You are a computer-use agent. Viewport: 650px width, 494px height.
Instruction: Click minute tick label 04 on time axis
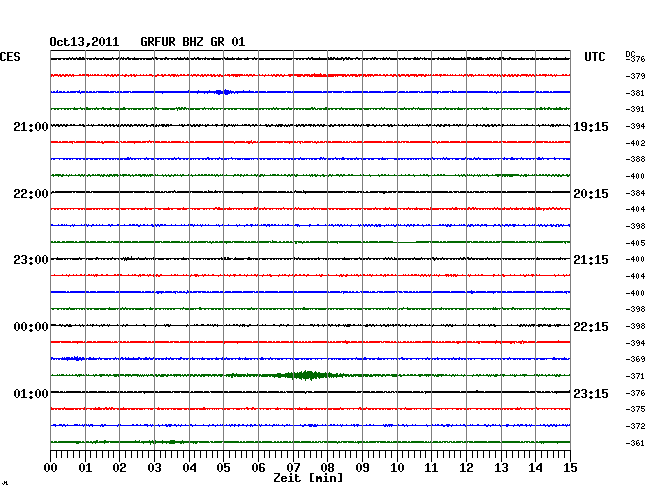(189, 468)
